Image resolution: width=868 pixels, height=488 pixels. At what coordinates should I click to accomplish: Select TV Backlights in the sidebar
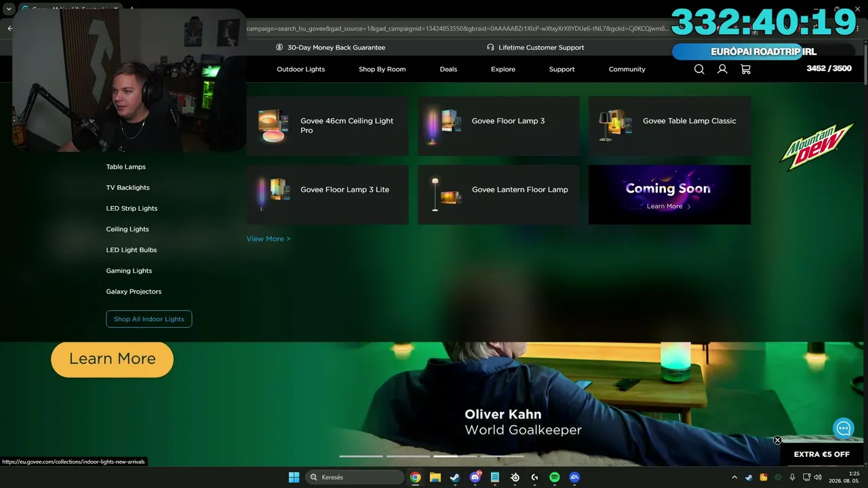pyautogui.click(x=127, y=188)
